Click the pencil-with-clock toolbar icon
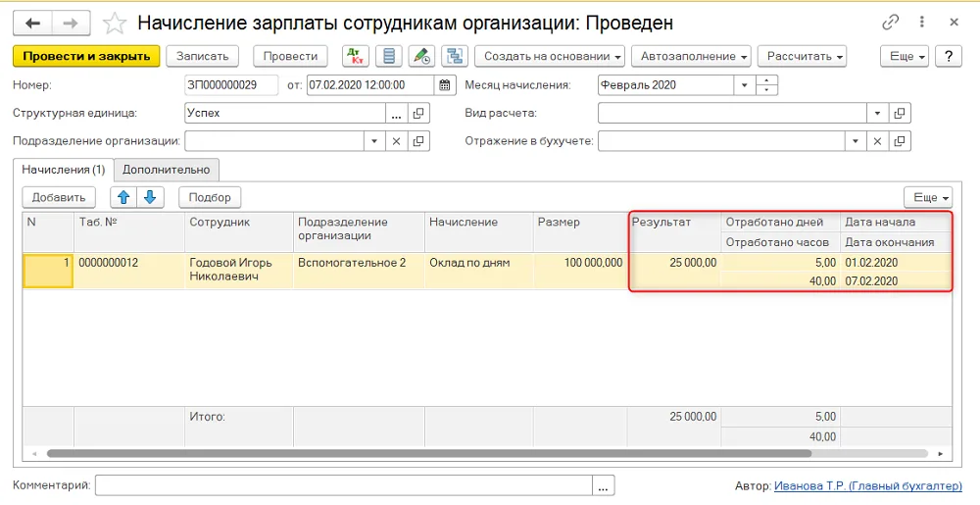This screenshot has height=505, width=980. click(421, 56)
